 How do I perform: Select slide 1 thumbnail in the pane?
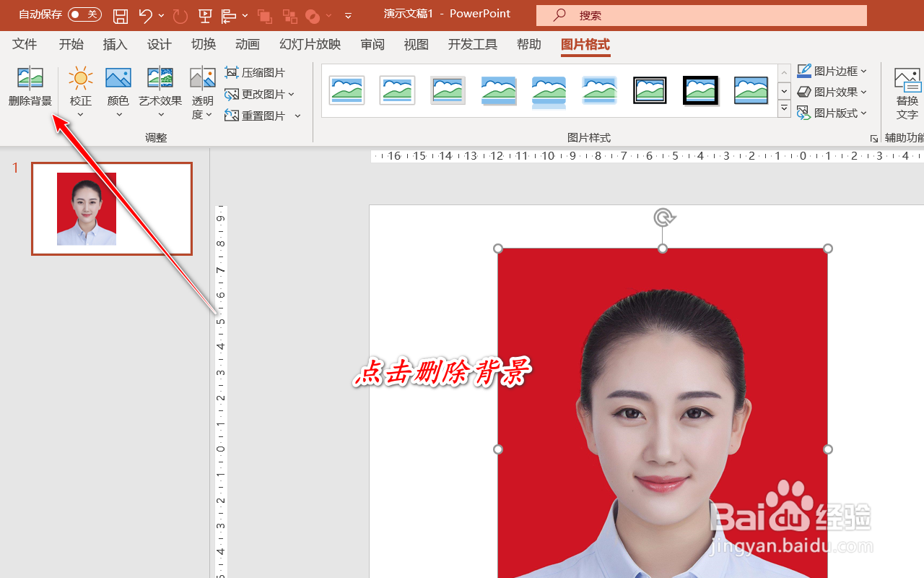tap(112, 209)
